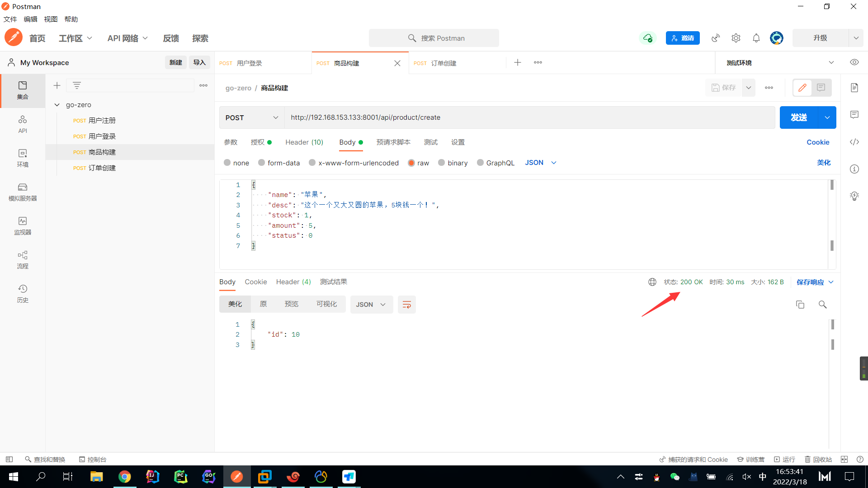Open the Monitors (监视器) sidebar icon

(x=23, y=225)
